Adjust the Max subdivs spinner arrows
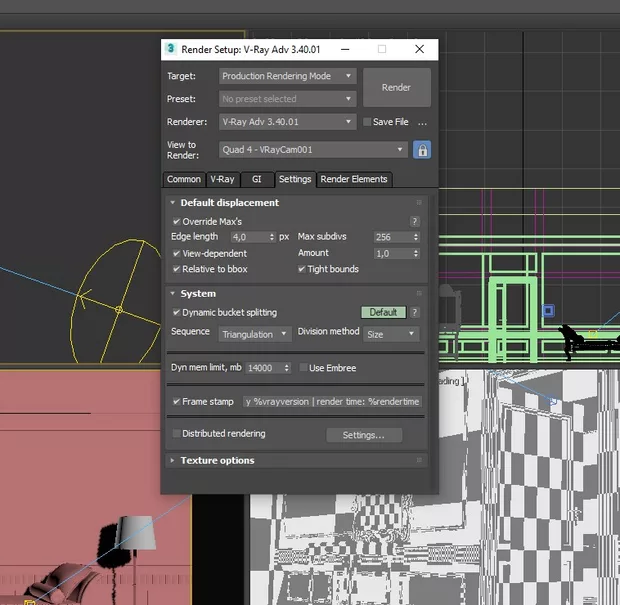Viewport: 620px width, 605px height. pos(416,237)
